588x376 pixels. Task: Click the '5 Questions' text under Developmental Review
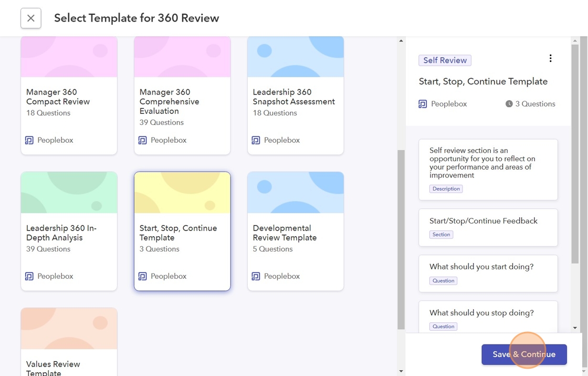coord(272,249)
